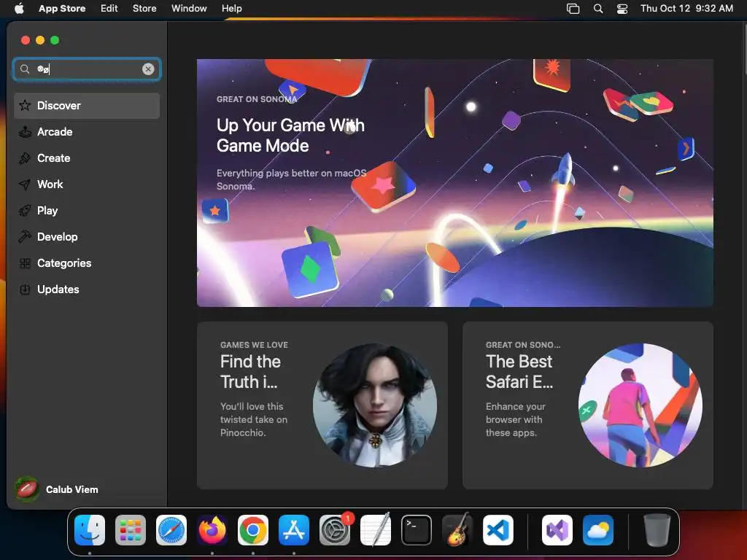Click the Updates download icon
The image size is (747, 560).
click(x=25, y=289)
